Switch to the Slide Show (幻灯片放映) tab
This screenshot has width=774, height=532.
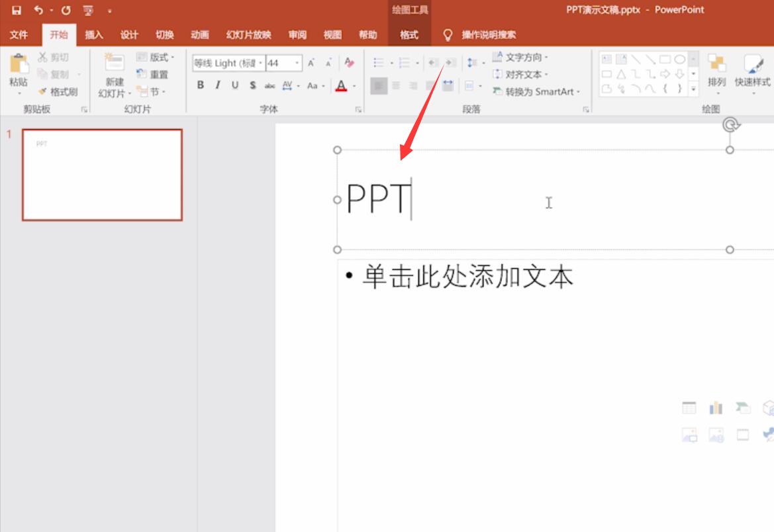point(249,34)
